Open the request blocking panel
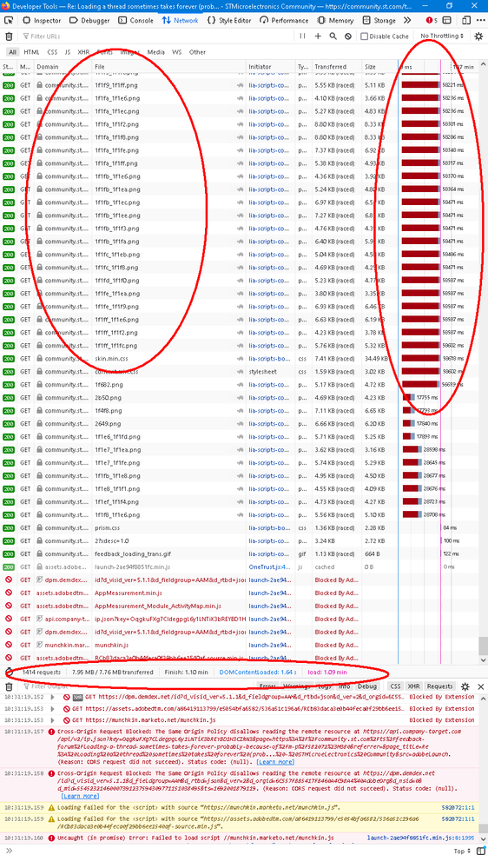Image resolution: width=488 pixels, height=868 pixels. click(347, 36)
